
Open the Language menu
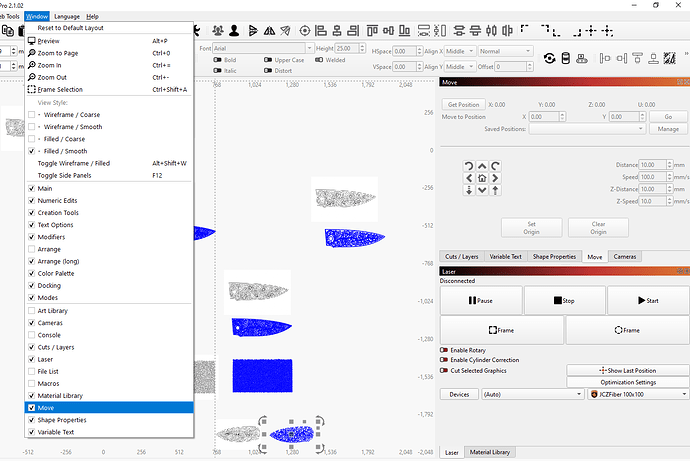pyautogui.click(x=67, y=16)
